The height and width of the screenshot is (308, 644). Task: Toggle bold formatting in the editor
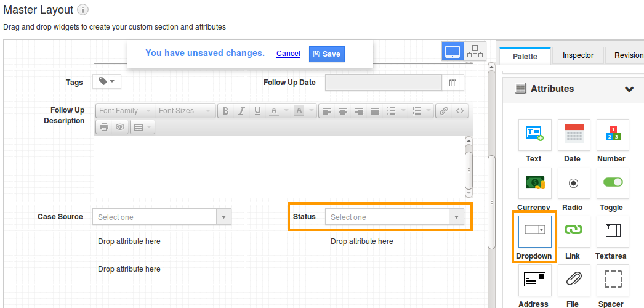tap(225, 111)
